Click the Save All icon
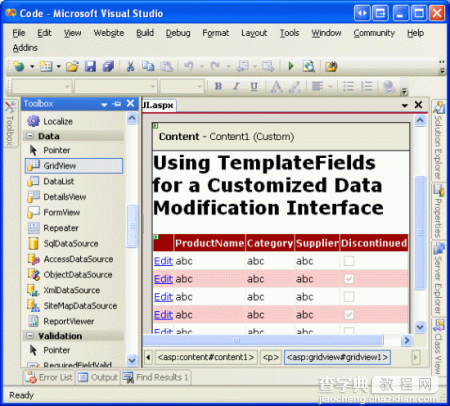 108,66
